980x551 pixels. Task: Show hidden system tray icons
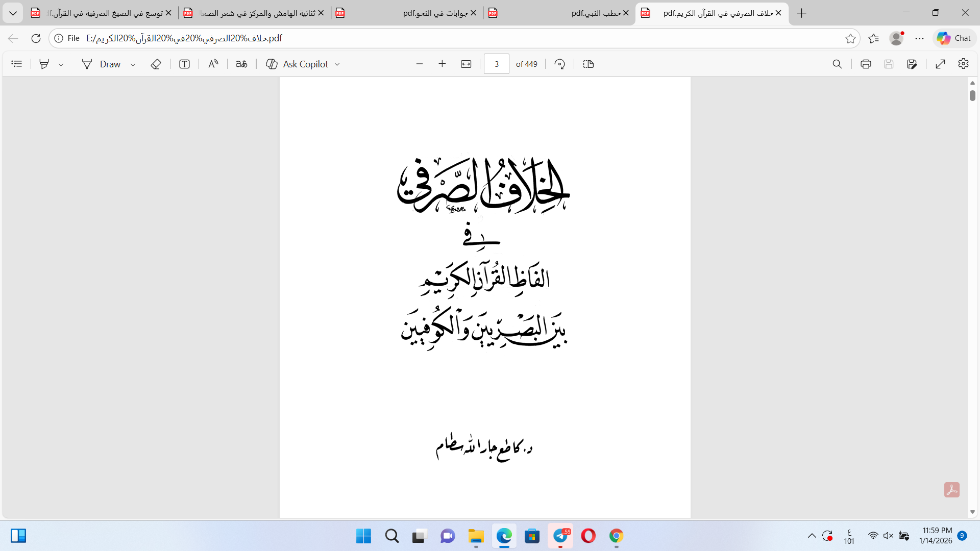click(x=812, y=536)
